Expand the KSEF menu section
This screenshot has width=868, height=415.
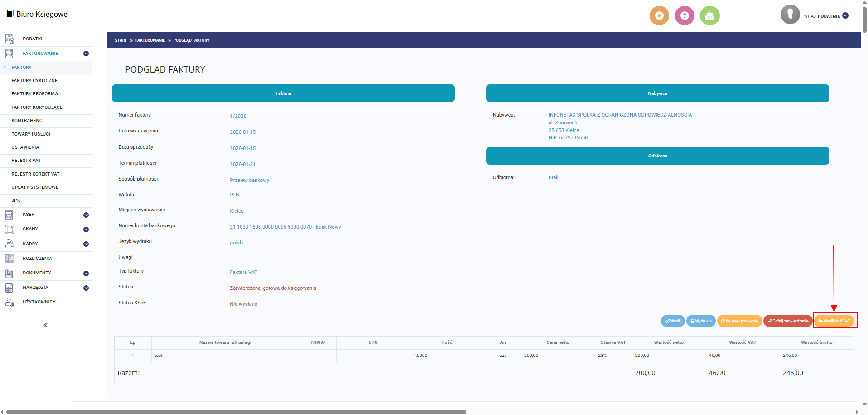(x=86, y=215)
